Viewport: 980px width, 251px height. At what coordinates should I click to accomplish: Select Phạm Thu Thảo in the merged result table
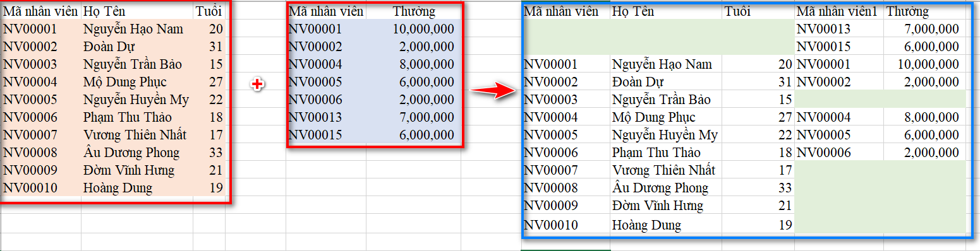[x=656, y=153]
